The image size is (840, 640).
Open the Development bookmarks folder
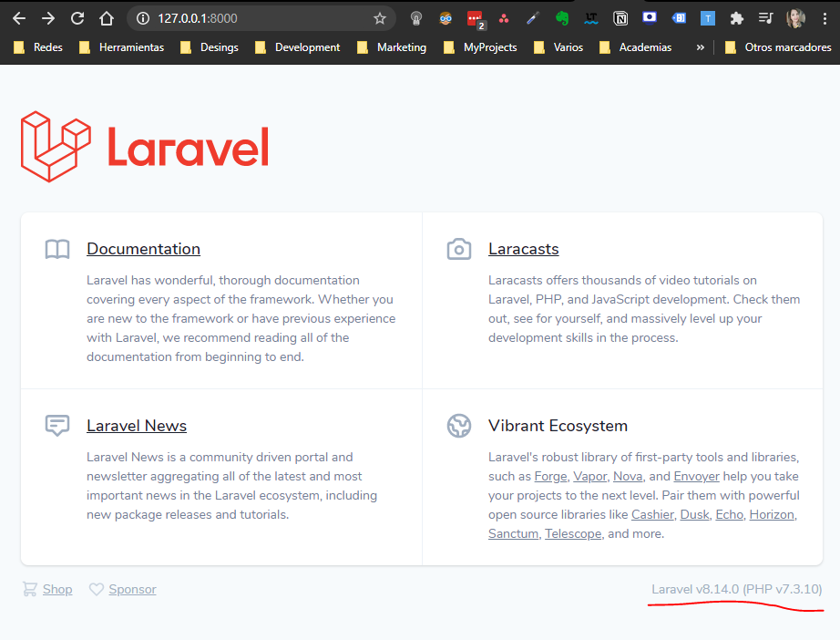[297, 47]
